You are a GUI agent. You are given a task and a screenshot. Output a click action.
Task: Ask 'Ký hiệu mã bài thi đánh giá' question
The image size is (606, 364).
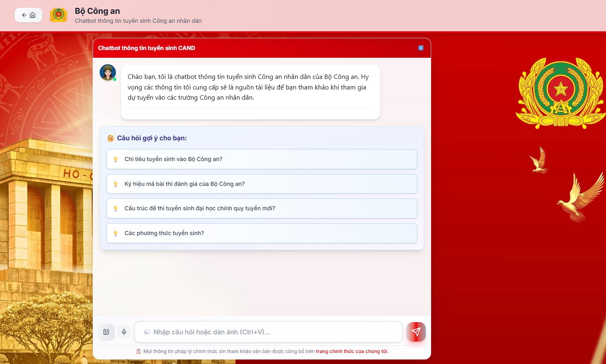(x=262, y=184)
